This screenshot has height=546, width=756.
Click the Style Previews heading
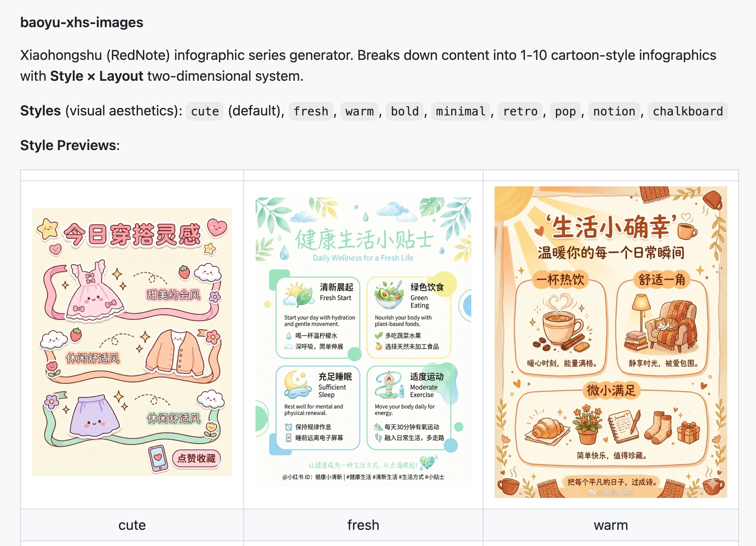(x=70, y=145)
